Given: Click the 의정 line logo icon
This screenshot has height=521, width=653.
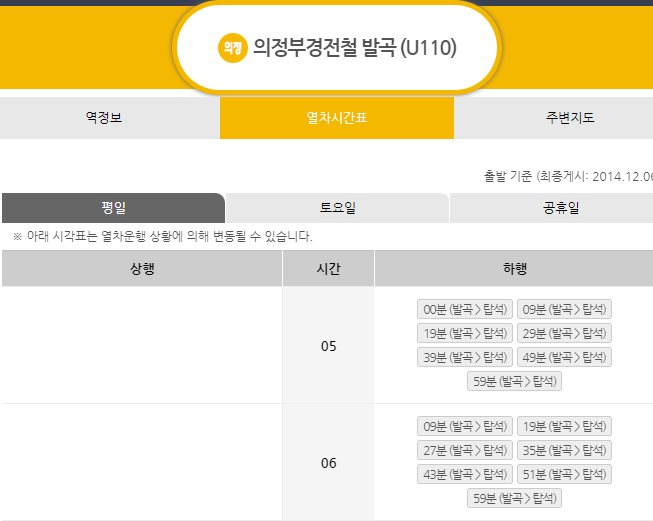Looking at the screenshot, I should [x=232, y=48].
